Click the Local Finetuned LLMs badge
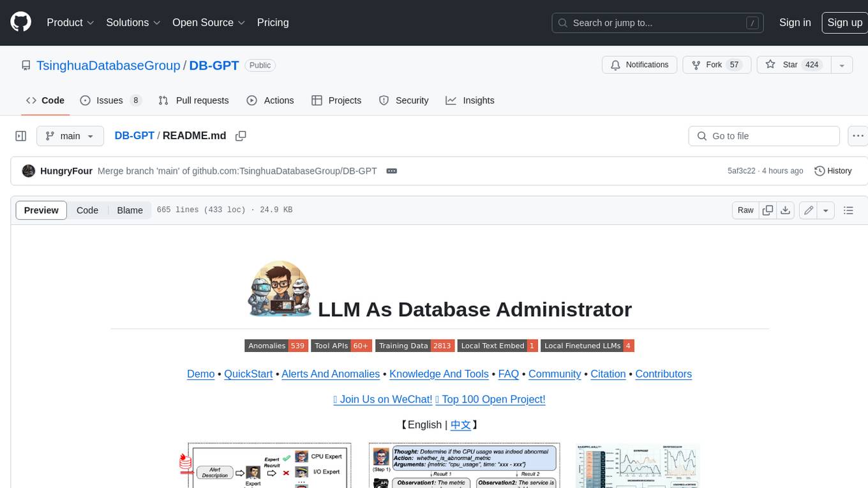Viewport: 868px width, 488px height. [x=587, y=346]
